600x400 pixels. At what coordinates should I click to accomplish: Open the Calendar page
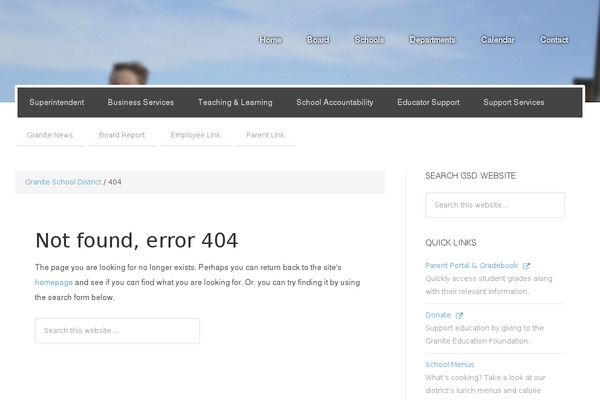[498, 40]
